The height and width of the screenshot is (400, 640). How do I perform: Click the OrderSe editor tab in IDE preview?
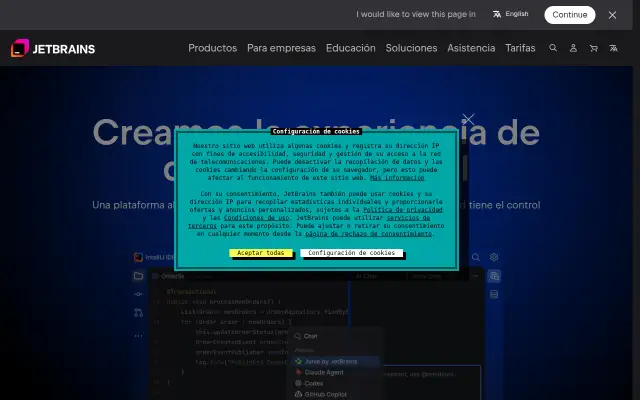[x=168, y=276]
